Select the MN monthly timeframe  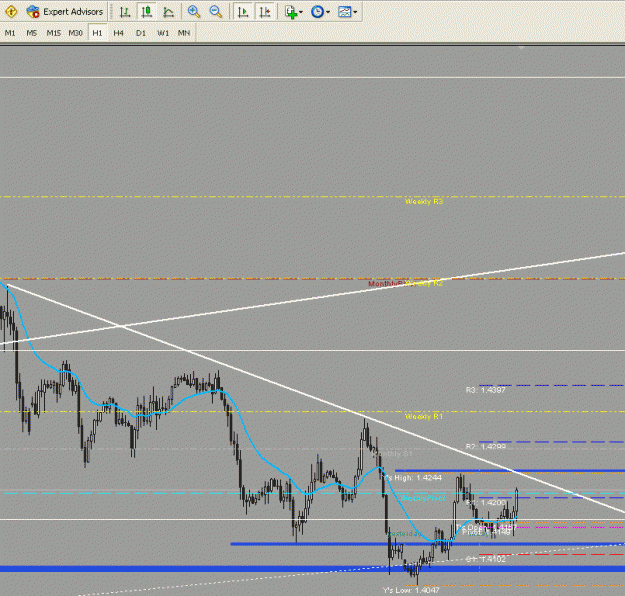click(184, 33)
